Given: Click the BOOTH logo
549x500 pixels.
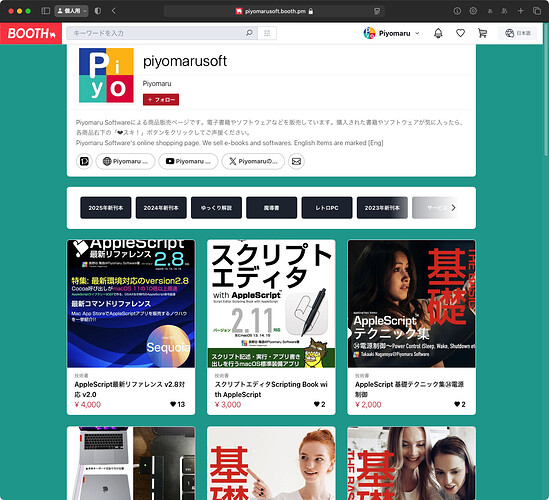Looking at the screenshot, I should [x=31, y=33].
